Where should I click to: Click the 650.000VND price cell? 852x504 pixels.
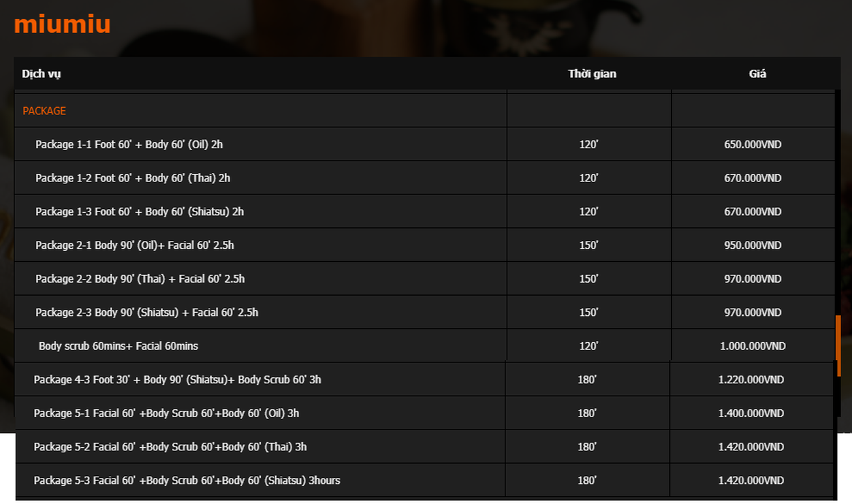tap(753, 144)
